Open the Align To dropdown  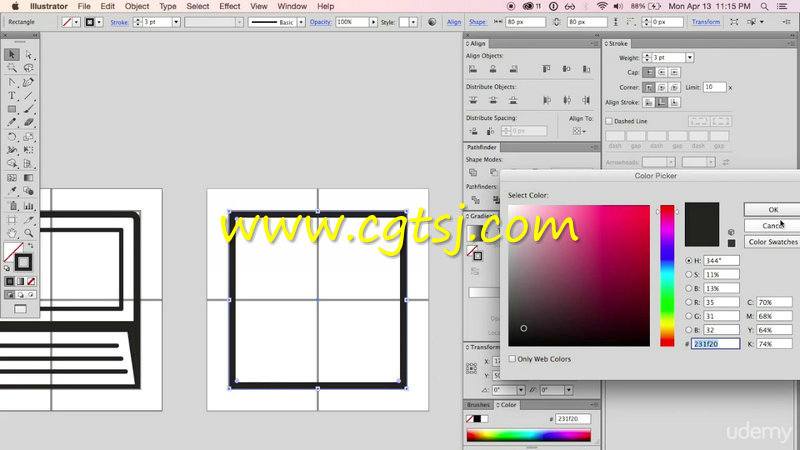coord(579,131)
